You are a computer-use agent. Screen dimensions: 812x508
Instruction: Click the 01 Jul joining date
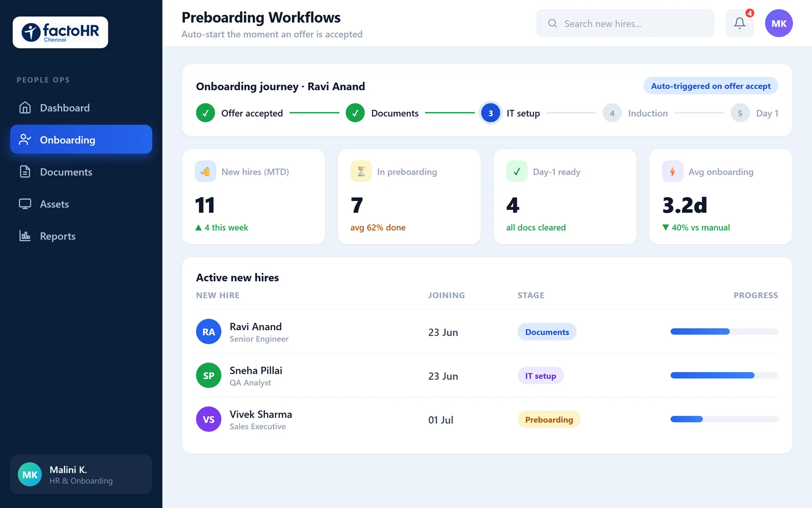(x=441, y=420)
